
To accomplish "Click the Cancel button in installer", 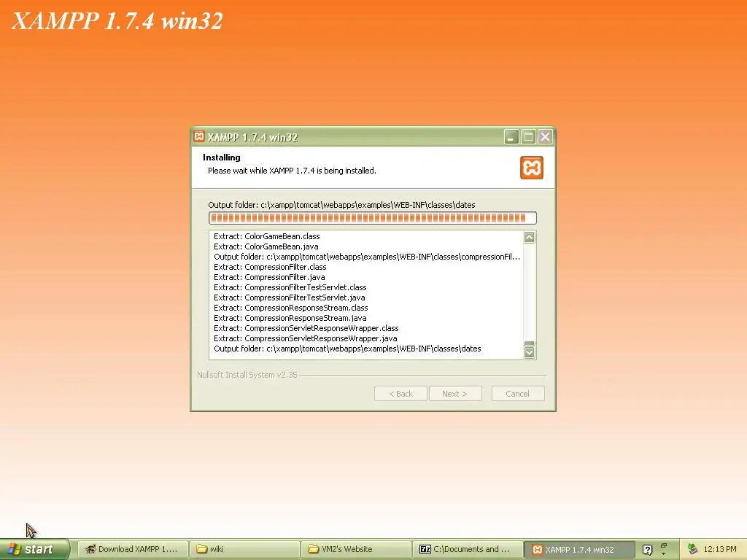I will click(518, 394).
